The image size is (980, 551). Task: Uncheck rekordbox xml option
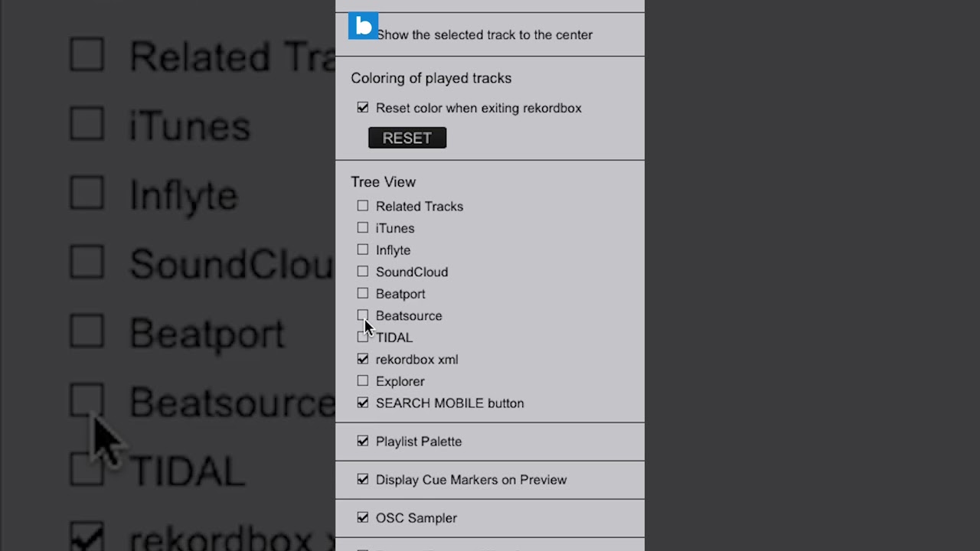coord(363,359)
